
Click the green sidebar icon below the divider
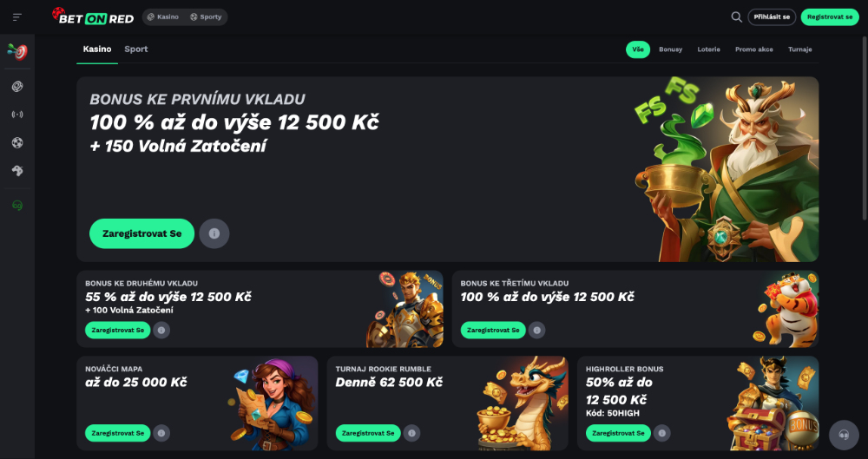[x=17, y=206]
